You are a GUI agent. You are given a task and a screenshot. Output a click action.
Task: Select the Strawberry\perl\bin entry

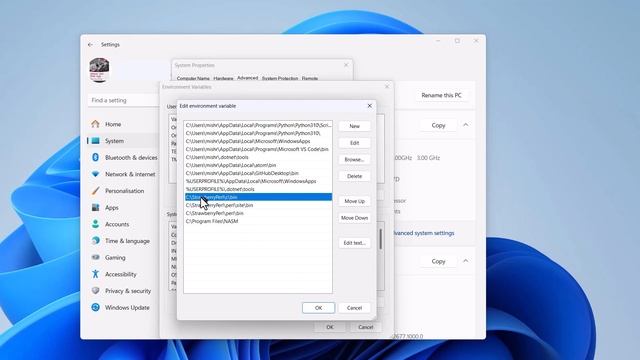(258, 213)
